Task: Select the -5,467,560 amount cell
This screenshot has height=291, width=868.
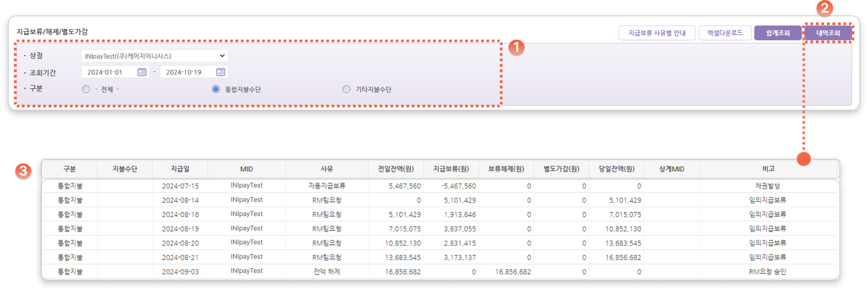Action: coord(451,186)
